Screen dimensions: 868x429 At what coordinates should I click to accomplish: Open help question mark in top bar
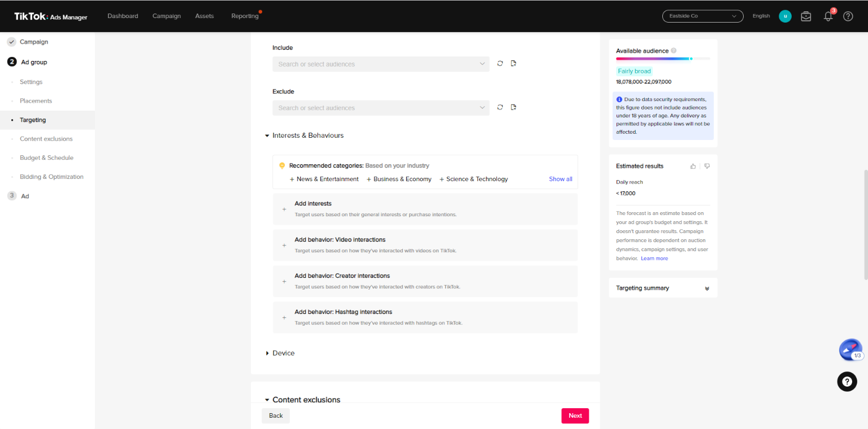point(848,16)
